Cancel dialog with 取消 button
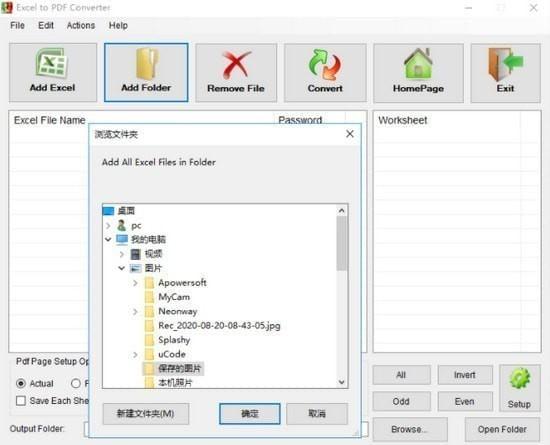The image size is (550, 445). [x=317, y=414]
